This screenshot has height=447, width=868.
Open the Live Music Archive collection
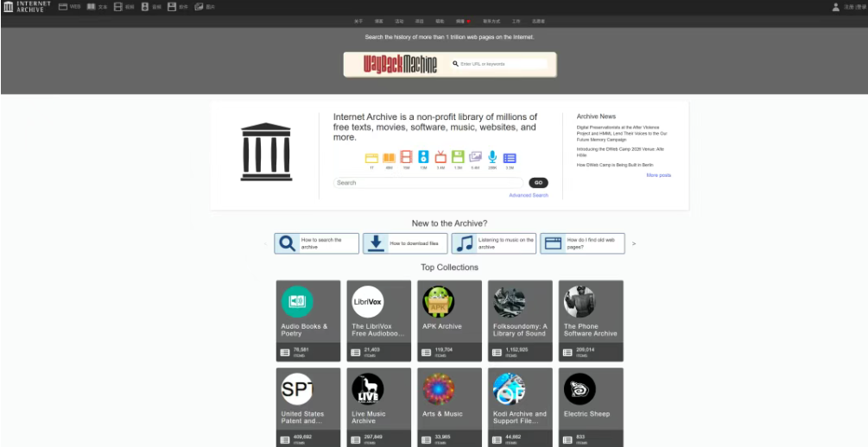378,407
